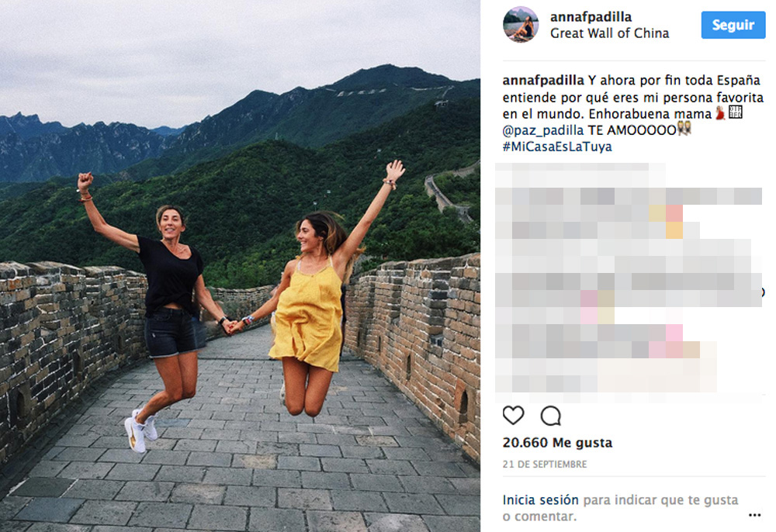Viewport: 776px width, 532px height.
Task: Open annafpadilla username in the post header
Action: tap(591, 17)
